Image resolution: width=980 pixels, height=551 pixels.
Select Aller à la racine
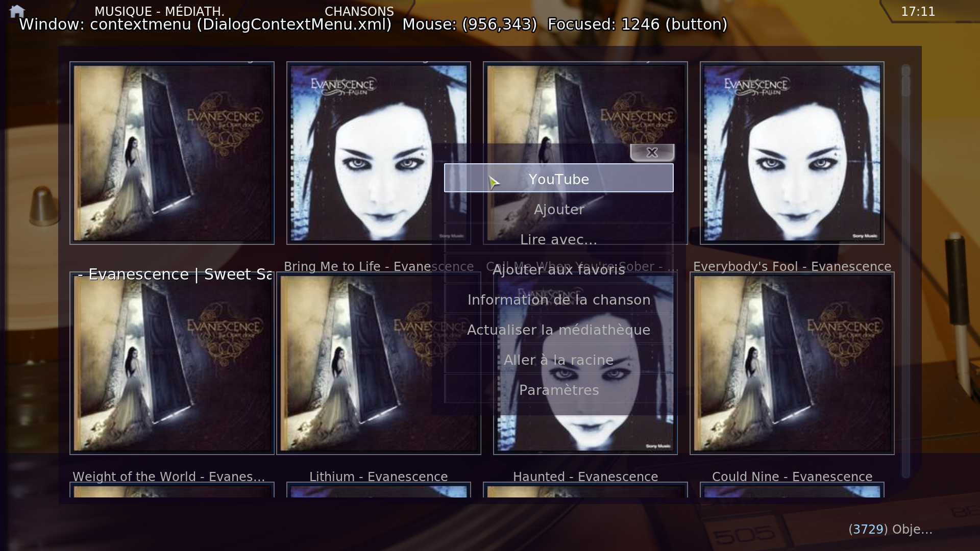click(559, 360)
